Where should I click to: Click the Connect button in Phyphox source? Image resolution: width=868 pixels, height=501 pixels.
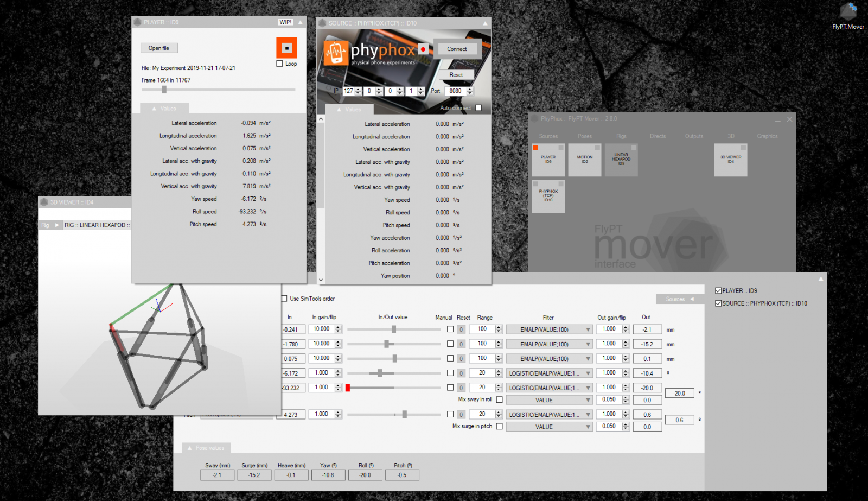click(x=457, y=49)
